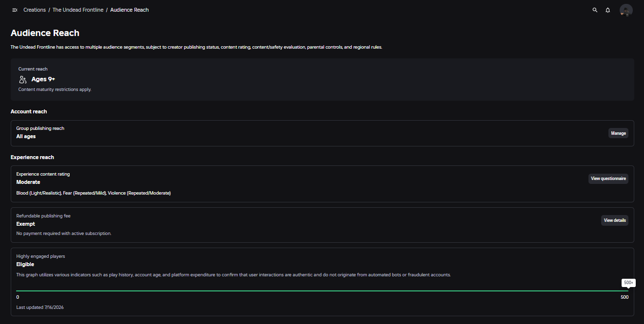Click the 500+ tooltip marker on the graph
The image size is (644, 324).
pos(628,283)
